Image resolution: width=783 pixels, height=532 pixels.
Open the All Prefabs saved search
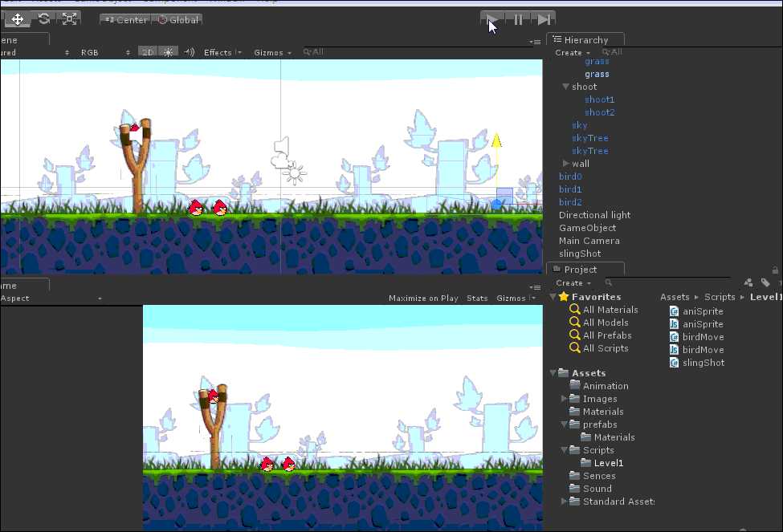[x=600, y=335]
